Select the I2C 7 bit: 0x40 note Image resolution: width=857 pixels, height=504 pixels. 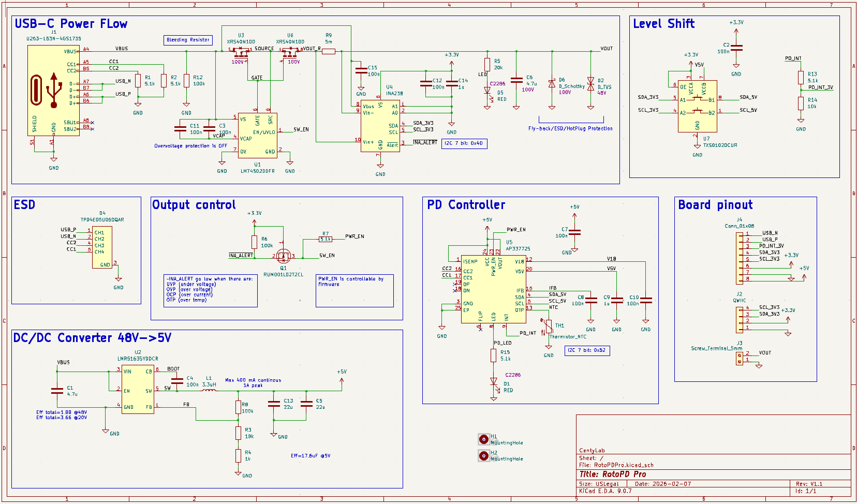pos(464,143)
